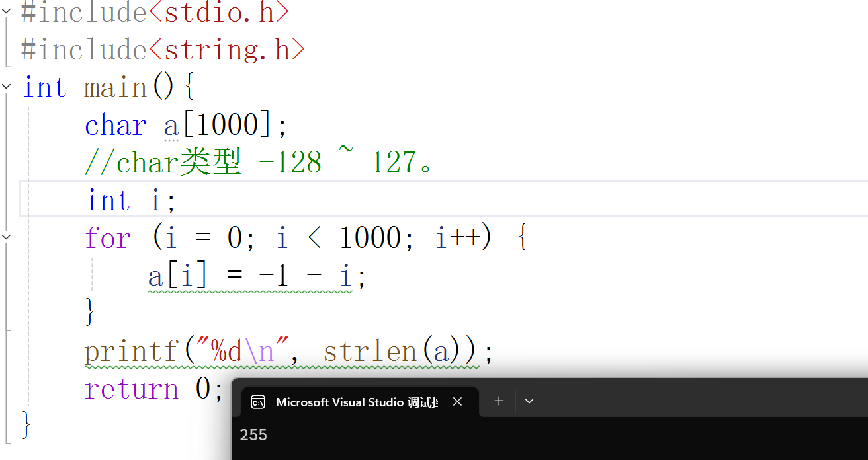The width and height of the screenshot is (868, 460).
Task: Click the green char type range comment
Action: point(259,162)
